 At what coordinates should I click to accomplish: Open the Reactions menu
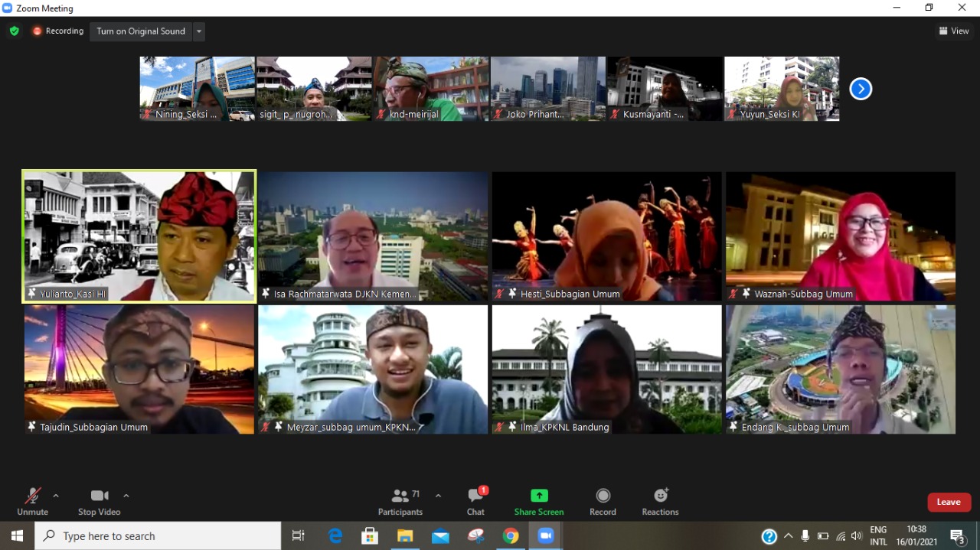coord(660,502)
